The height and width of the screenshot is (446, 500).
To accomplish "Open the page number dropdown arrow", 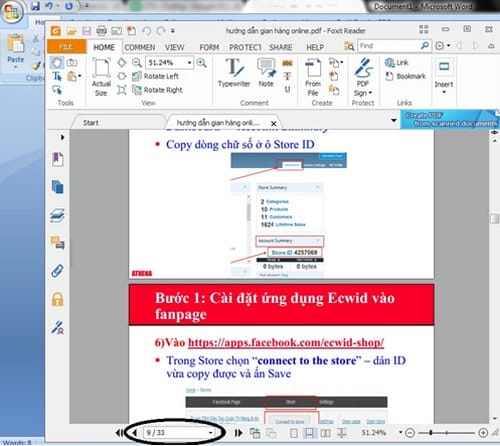I will [x=211, y=433].
